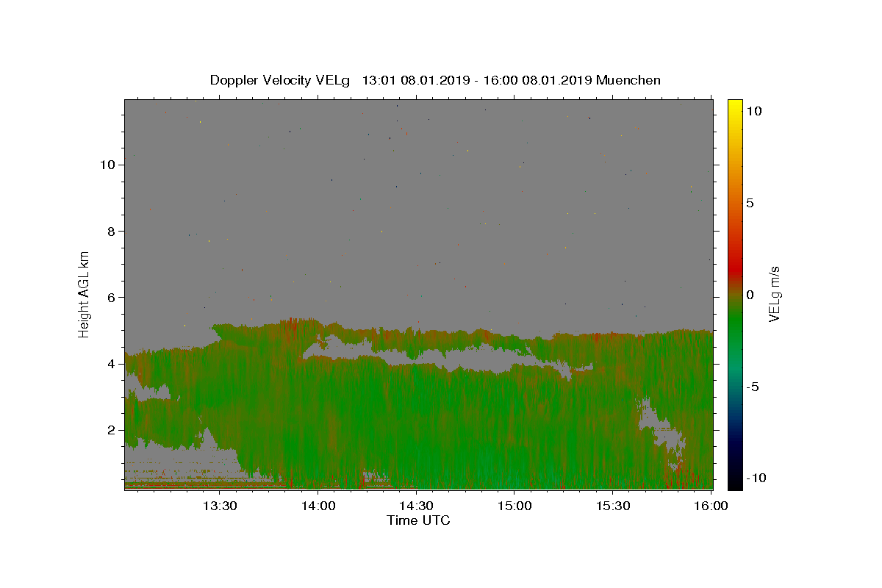Click the 15:00 time tick label
This screenshot has height=588, width=882.
tap(514, 506)
